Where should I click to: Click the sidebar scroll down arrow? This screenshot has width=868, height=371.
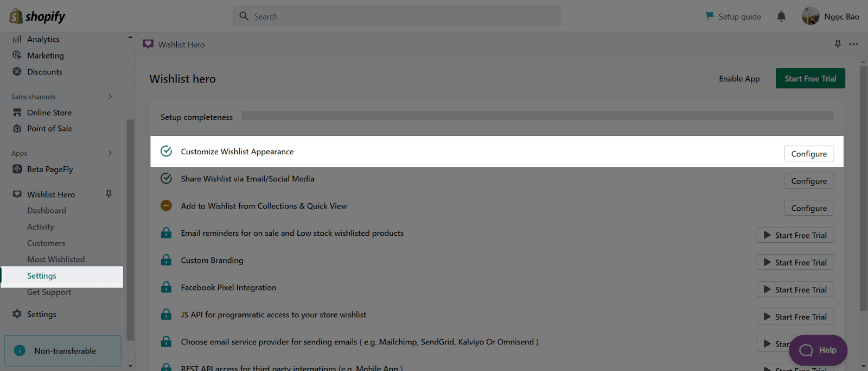(130, 366)
